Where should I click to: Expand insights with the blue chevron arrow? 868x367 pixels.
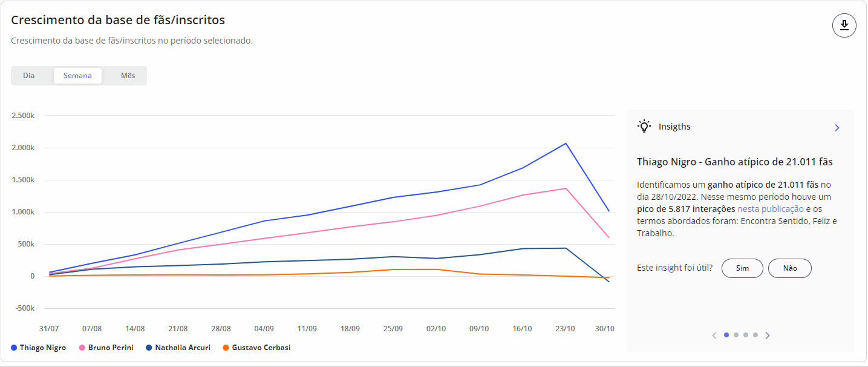[837, 128]
